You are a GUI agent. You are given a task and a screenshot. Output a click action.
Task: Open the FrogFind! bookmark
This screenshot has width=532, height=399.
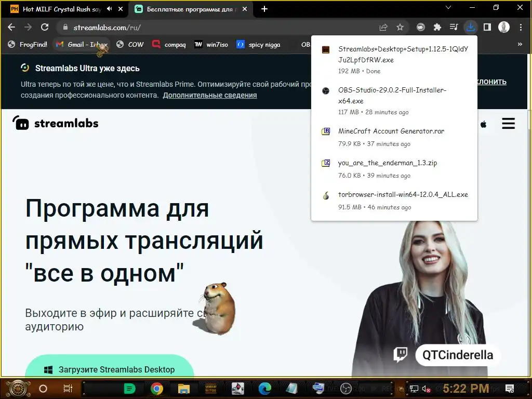pyautogui.click(x=28, y=45)
